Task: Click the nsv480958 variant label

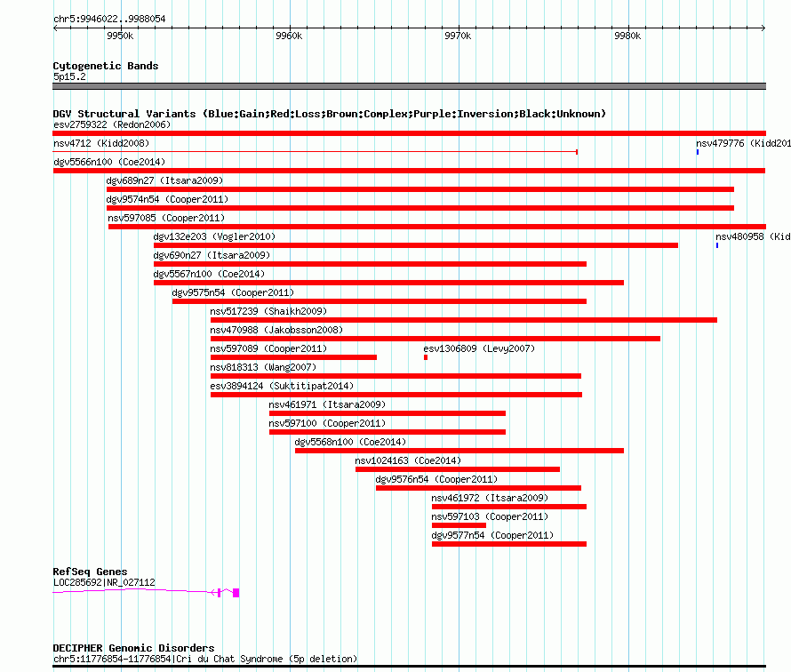Action: tap(753, 236)
